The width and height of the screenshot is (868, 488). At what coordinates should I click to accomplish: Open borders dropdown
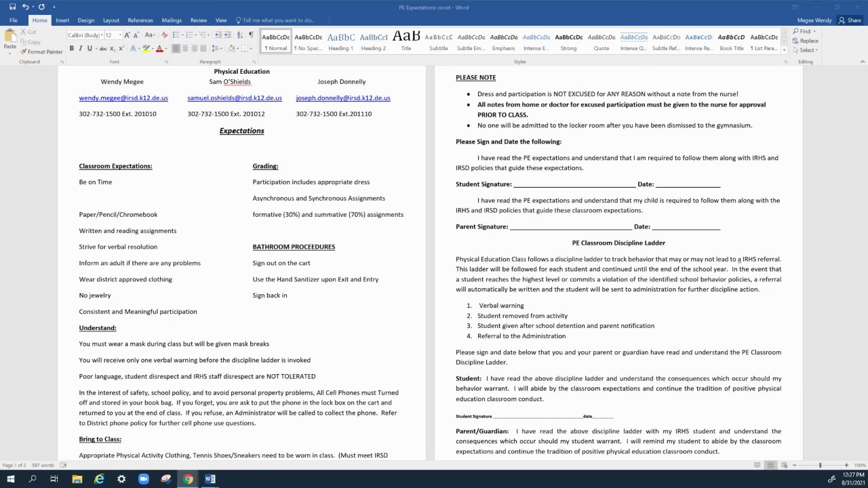(252, 48)
